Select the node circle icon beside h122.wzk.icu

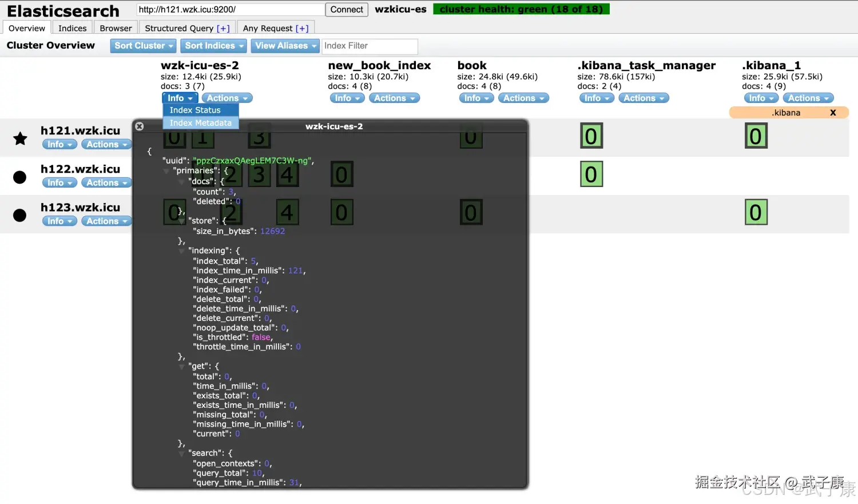pyautogui.click(x=19, y=176)
